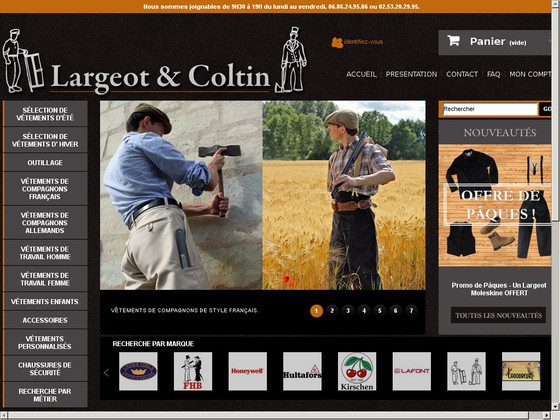This screenshot has height=420, width=560.
Task: Open the Contact menu item
Action: pyautogui.click(x=462, y=74)
